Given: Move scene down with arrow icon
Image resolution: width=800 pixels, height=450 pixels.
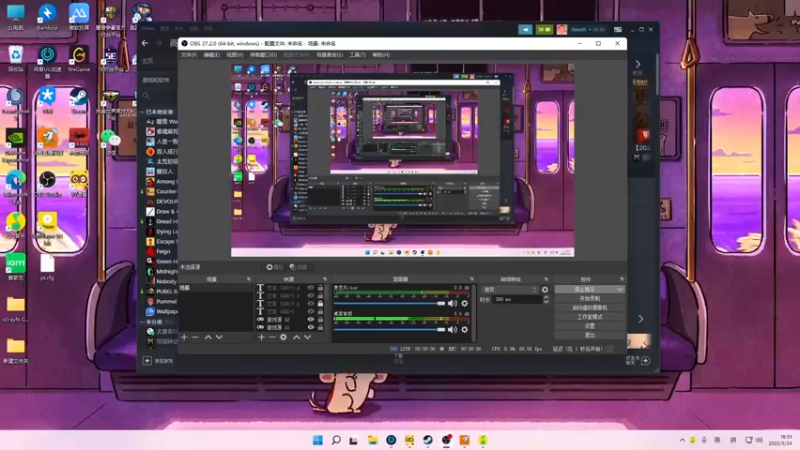Looking at the screenshot, I should pos(219,337).
